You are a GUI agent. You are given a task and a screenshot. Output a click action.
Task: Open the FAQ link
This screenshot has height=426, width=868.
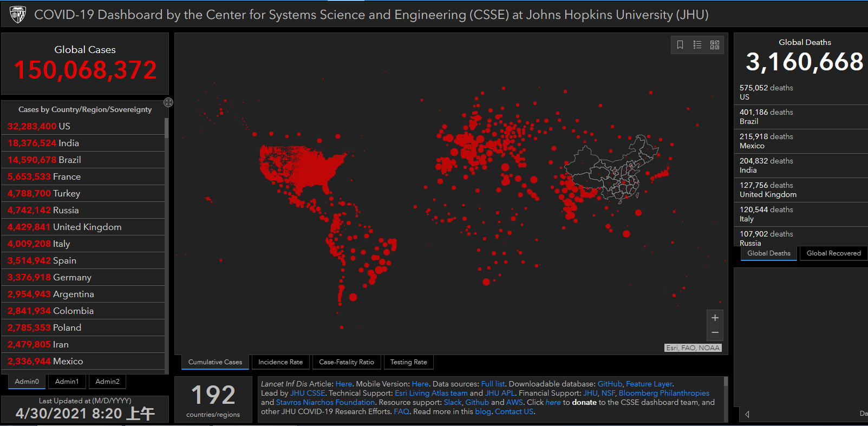[401, 411]
